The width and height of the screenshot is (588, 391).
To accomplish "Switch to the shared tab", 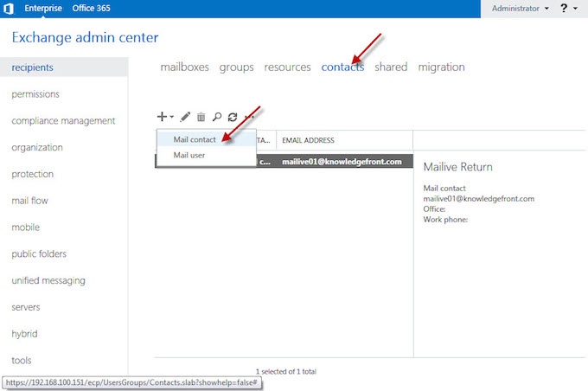I will point(391,67).
